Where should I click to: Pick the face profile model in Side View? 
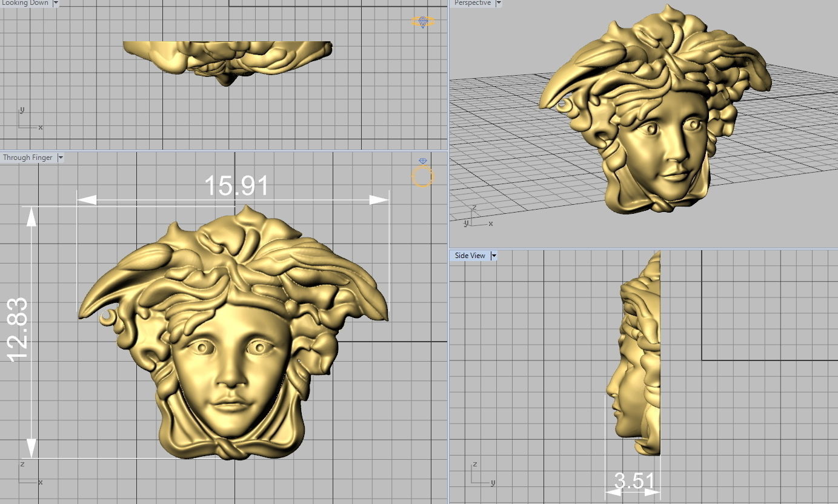[x=634, y=353]
